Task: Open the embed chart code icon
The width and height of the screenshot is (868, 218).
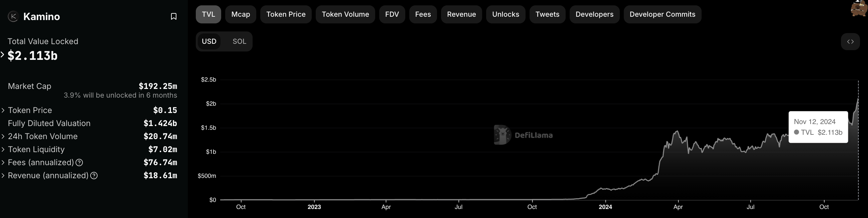Action: pyautogui.click(x=850, y=41)
